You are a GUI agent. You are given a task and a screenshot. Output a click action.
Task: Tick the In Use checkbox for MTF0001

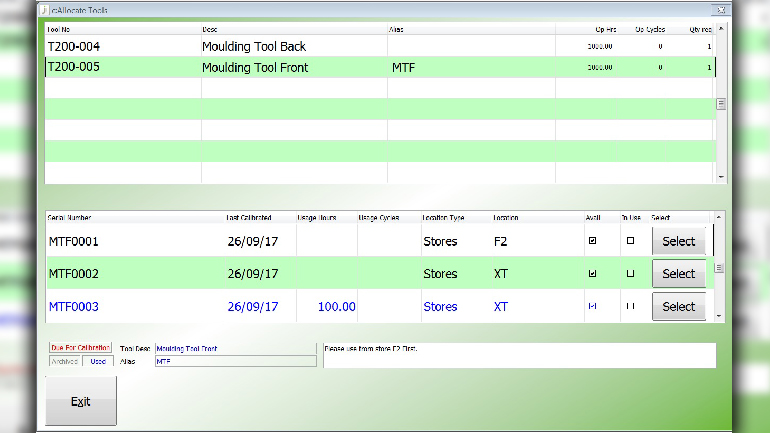pyautogui.click(x=629, y=241)
